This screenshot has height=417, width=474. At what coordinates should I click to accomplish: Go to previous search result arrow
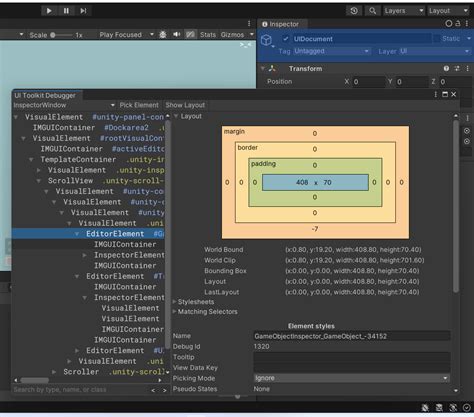click(153, 390)
